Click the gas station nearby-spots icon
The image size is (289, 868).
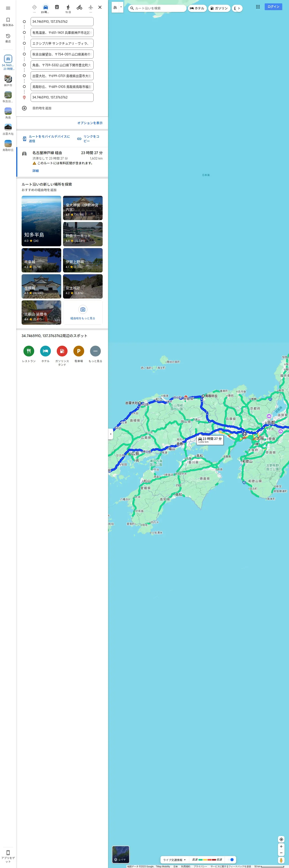click(62, 351)
